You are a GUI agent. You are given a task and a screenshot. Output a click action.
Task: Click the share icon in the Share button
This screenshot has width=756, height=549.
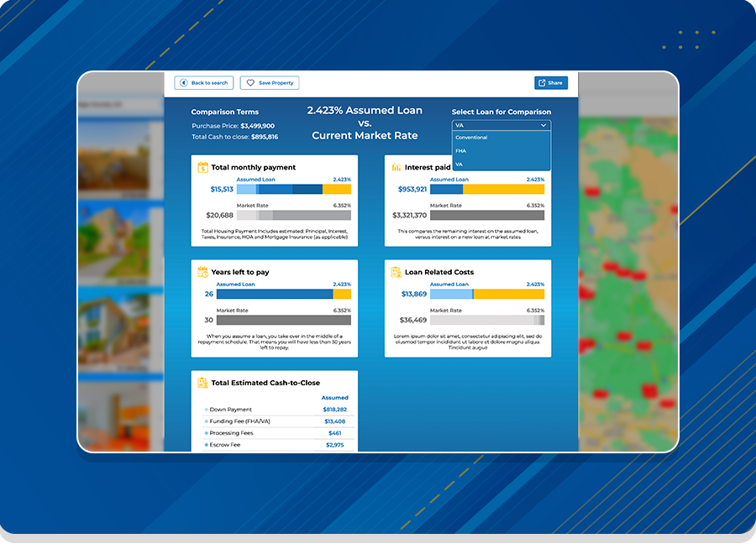point(542,83)
